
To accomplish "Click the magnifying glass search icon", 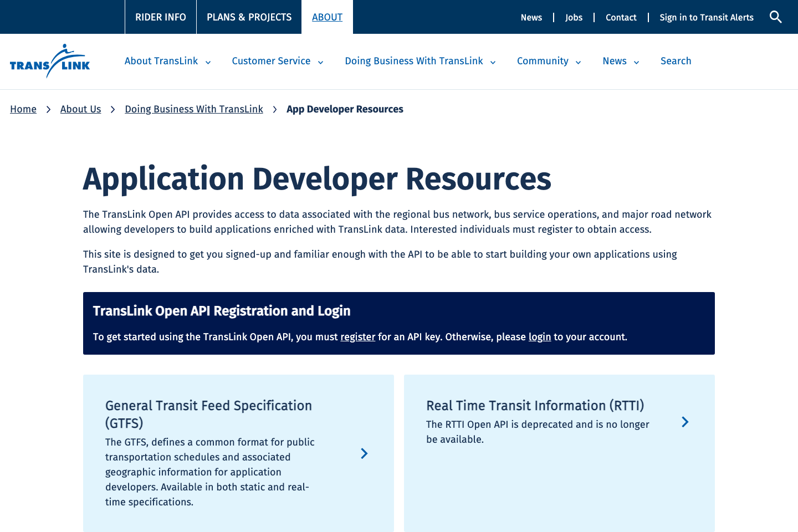I will pyautogui.click(x=775, y=17).
